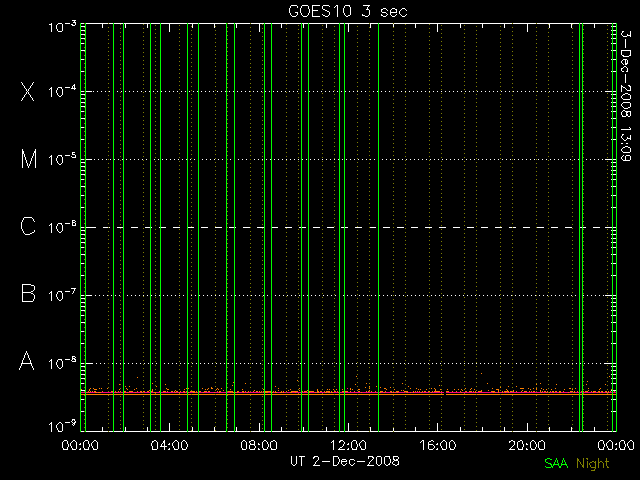Click the 08:00 time axis label

coord(259,445)
